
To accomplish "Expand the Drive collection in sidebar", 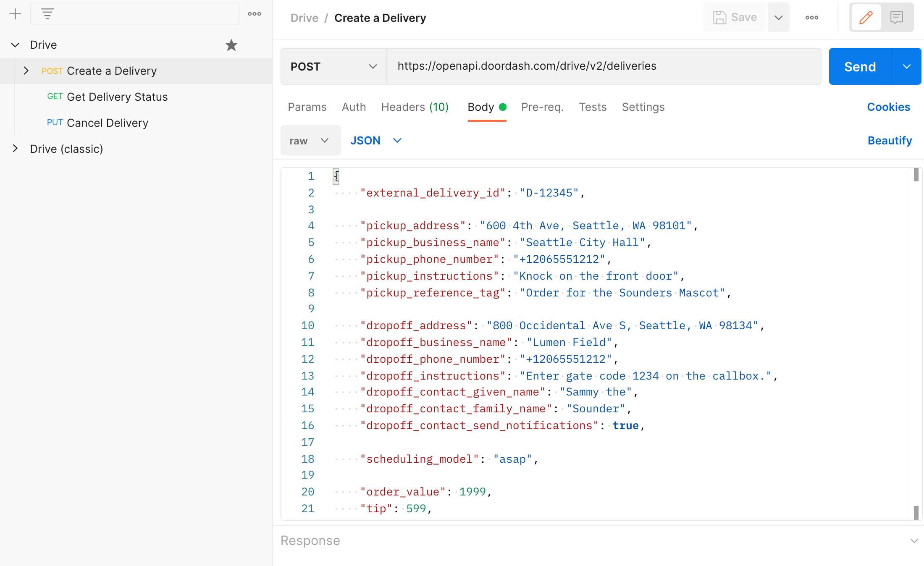I will point(15,44).
